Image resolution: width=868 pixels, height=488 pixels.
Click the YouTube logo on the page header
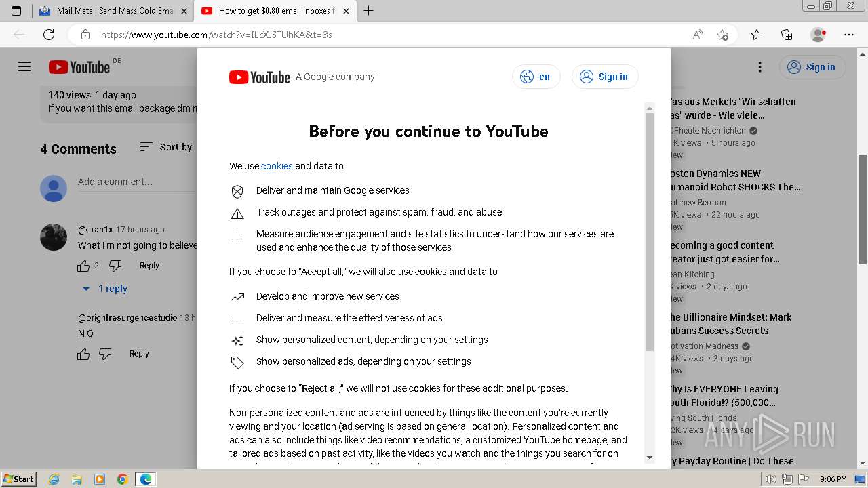pos(79,66)
